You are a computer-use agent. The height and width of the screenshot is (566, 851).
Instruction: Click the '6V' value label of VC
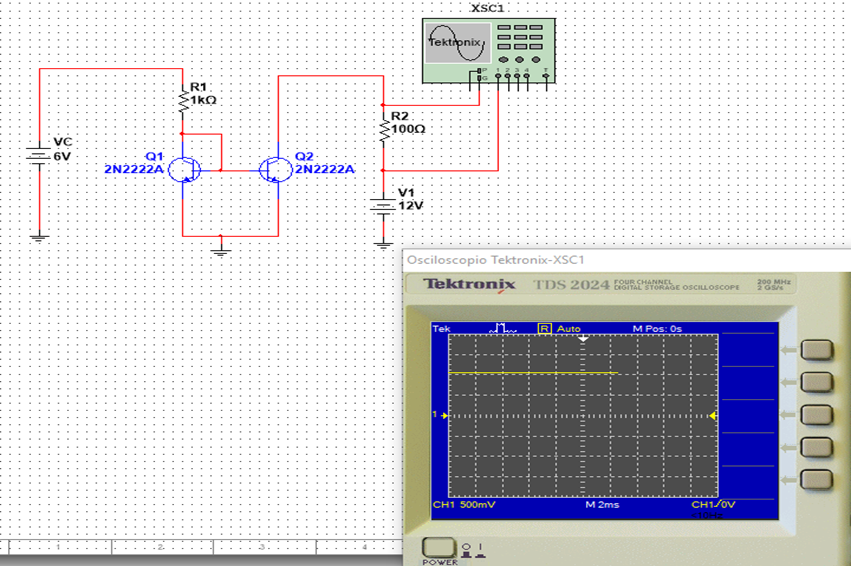pyautogui.click(x=62, y=156)
